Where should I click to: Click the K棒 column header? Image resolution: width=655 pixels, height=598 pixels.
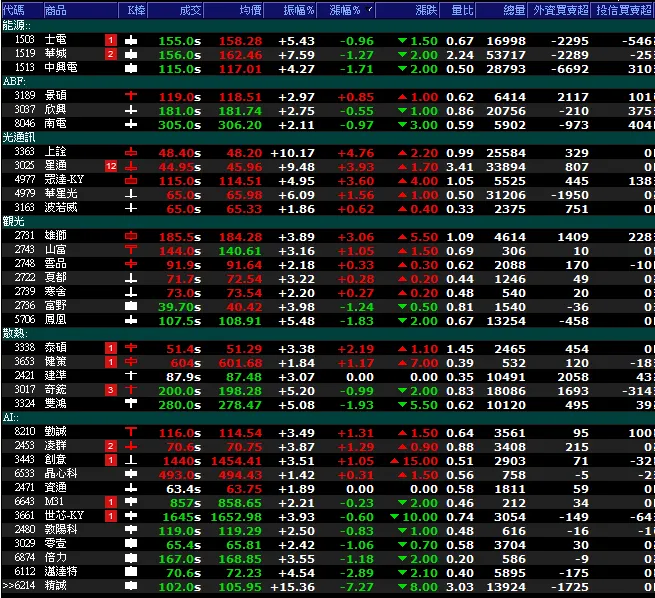[132, 10]
